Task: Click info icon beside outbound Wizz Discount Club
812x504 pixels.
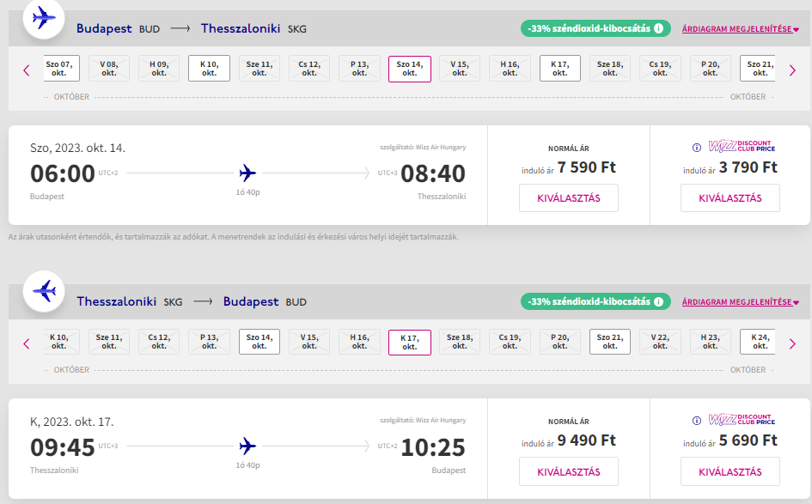Action: click(x=697, y=146)
